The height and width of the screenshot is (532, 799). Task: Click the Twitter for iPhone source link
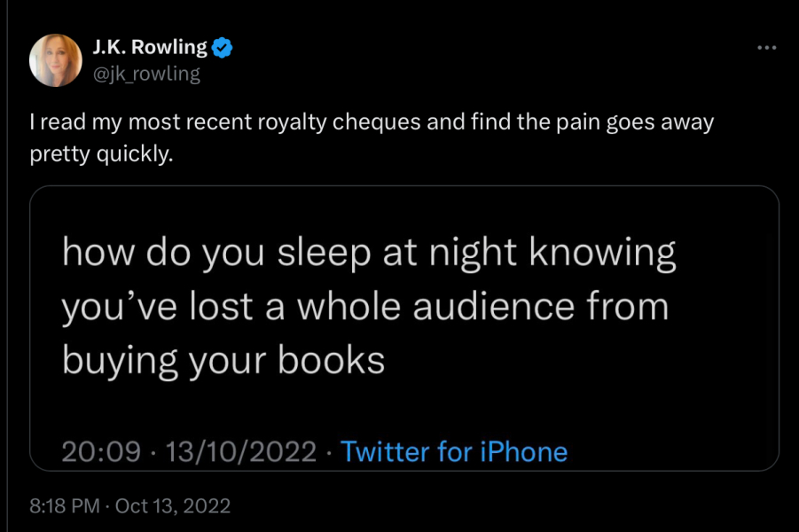[x=454, y=451]
